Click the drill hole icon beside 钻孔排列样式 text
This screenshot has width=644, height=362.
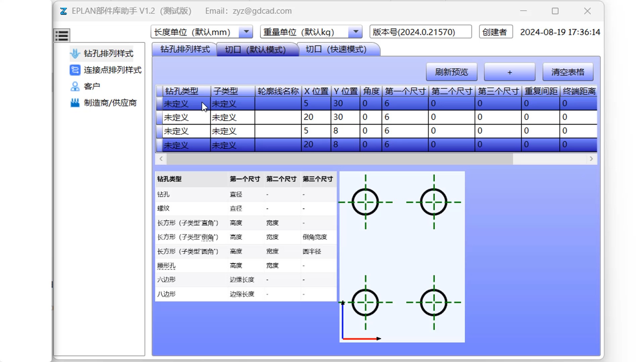(x=75, y=53)
